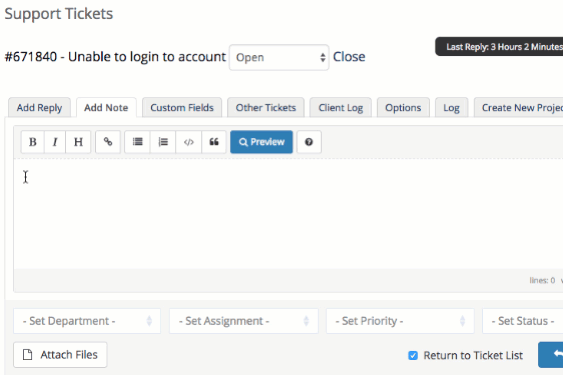Viewport: 563px width, 375px height.
Task: Expand the Set Priority dropdown
Action: point(400,321)
